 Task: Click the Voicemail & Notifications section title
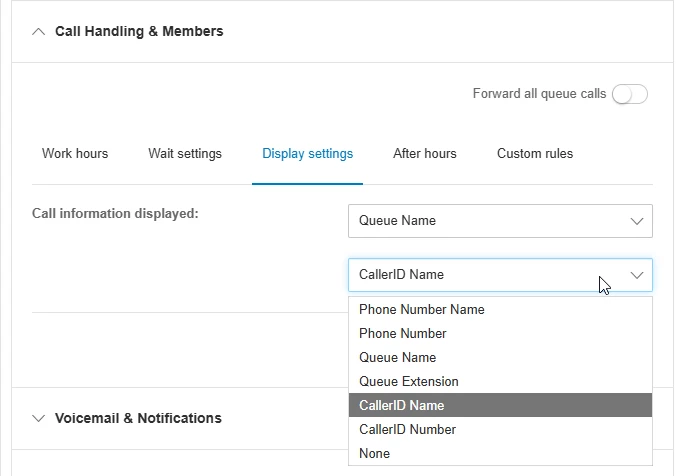(x=138, y=418)
